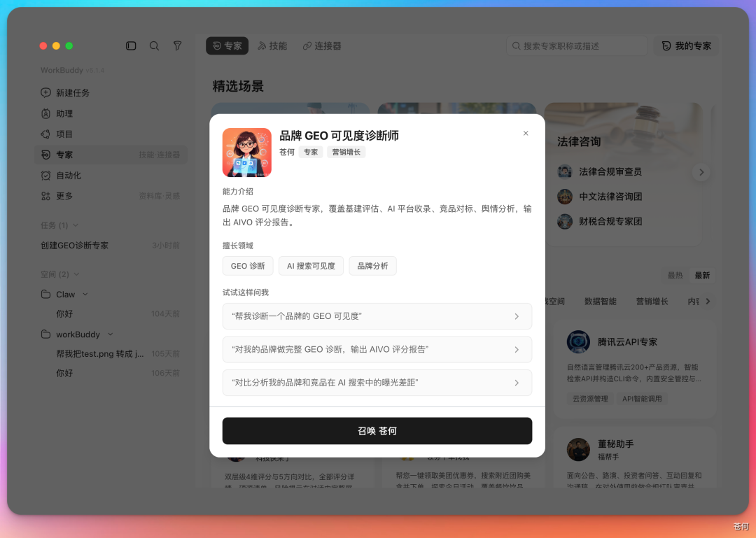Click the 品牌 GEO 诊断师 avatar image
The width and height of the screenshot is (756, 538).
(x=247, y=153)
